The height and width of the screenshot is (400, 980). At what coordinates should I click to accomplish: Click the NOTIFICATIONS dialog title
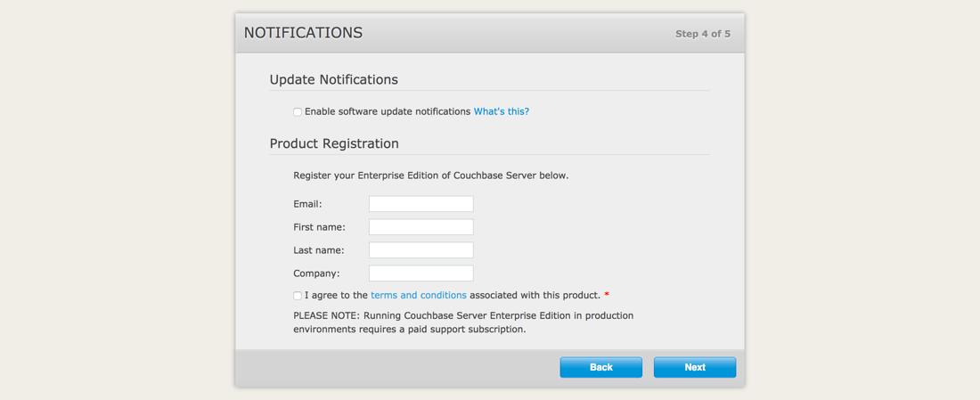(x=303, y=33)
